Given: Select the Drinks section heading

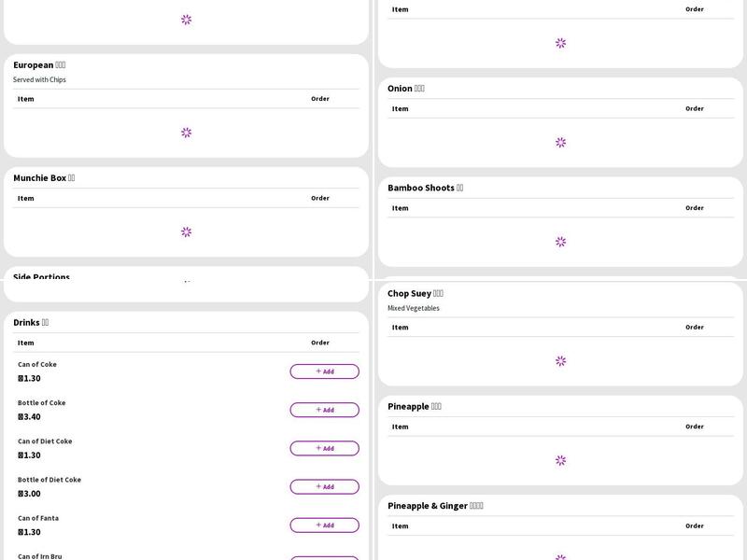Looking at the screenshot, I should click(31, 322).
